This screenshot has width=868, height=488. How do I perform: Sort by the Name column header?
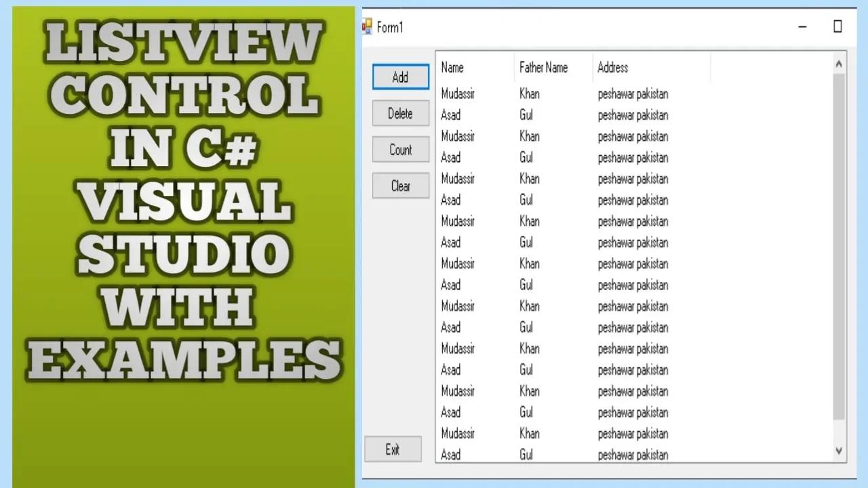475,67
